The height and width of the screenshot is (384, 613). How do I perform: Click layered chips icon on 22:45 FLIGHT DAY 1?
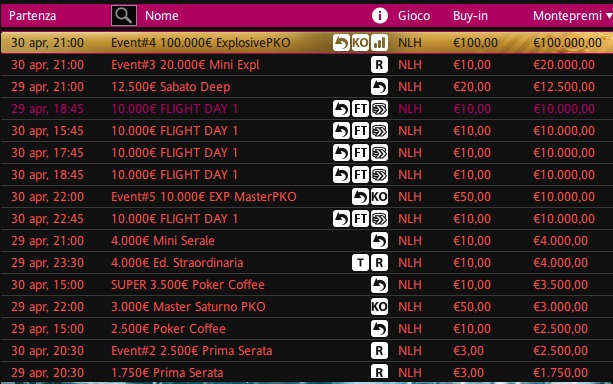coord(379,219)
